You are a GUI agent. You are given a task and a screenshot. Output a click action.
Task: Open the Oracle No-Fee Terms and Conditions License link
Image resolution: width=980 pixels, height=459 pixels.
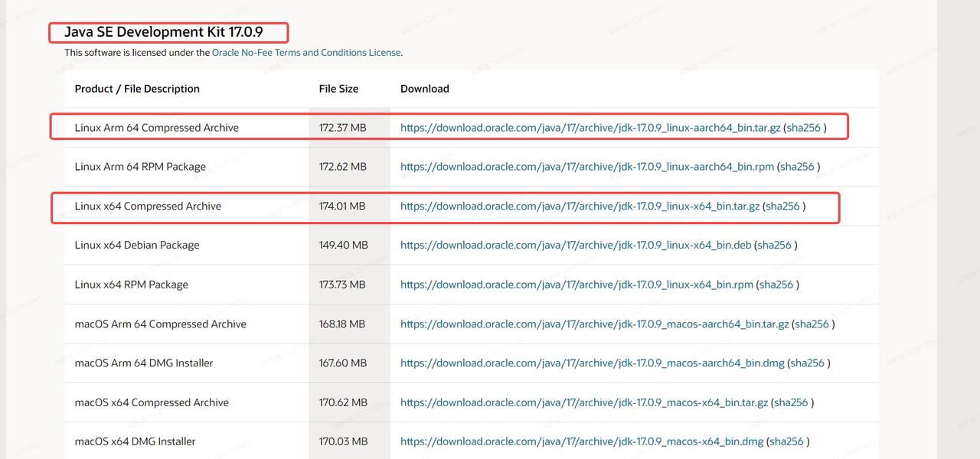[x=306, y=53]
